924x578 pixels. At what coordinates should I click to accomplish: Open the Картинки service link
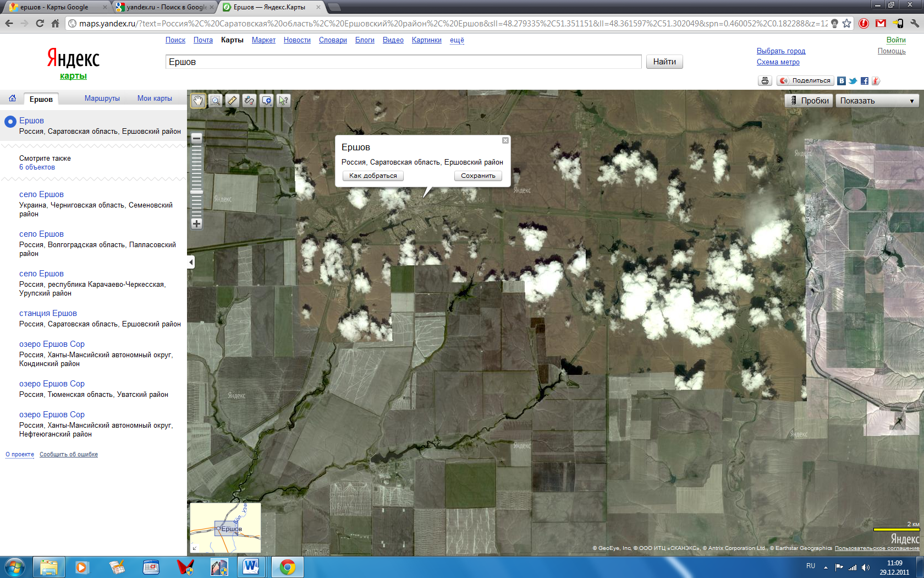[x=427, y=40]
